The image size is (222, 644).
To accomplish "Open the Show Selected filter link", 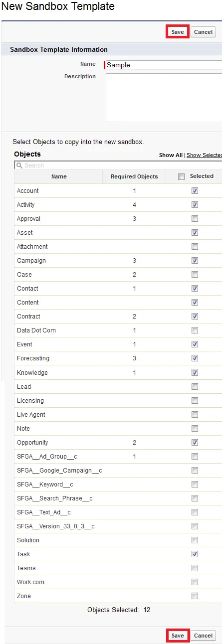I will (204, 155).
